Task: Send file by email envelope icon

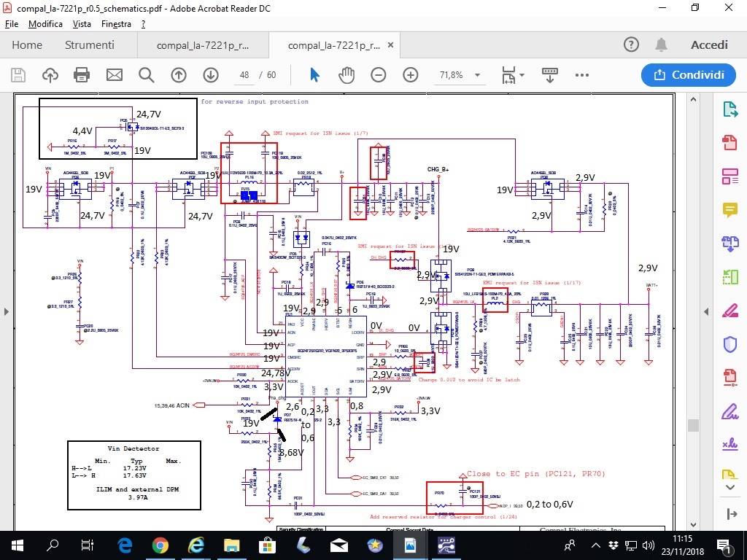Action: (115, 75)
